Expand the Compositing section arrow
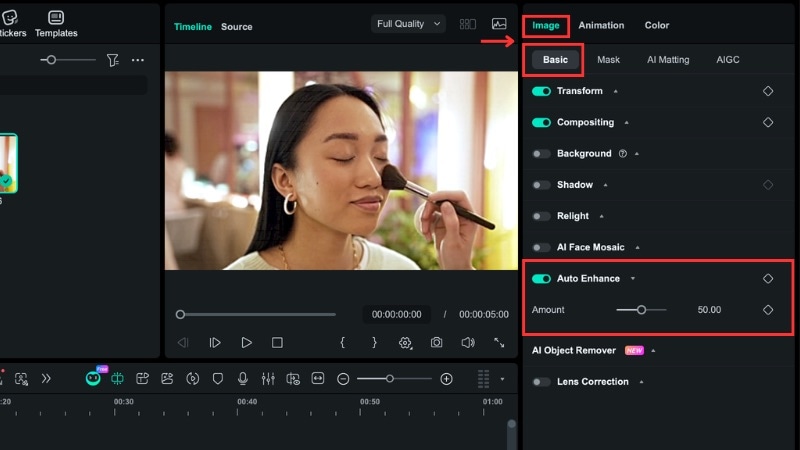 [627, 122]
